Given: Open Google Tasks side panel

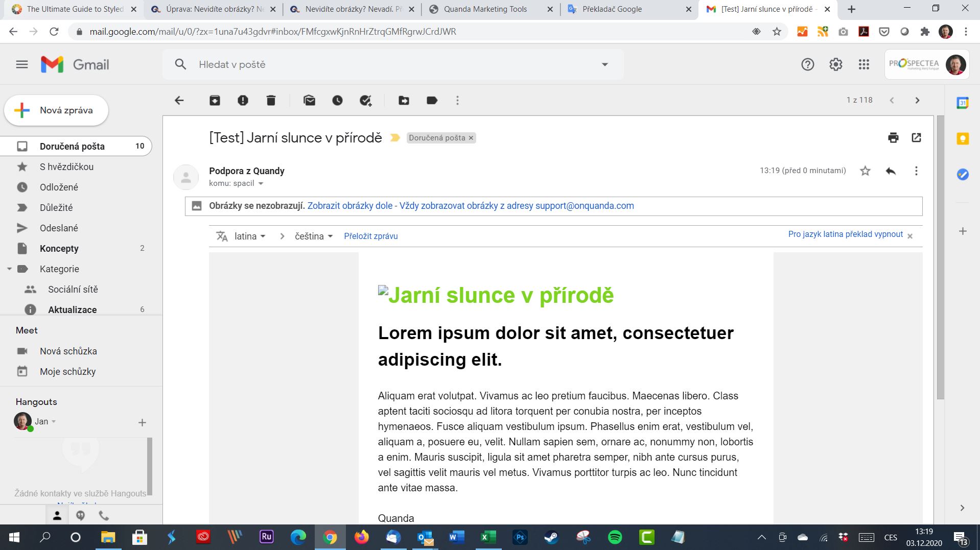Looking at the screenshot, I should point(963,174).
